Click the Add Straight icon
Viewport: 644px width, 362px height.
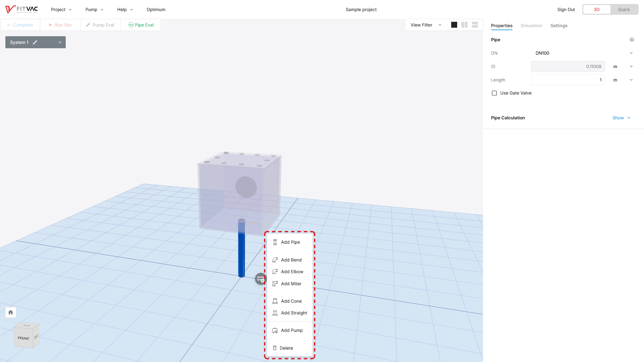[x=275, y=313]
